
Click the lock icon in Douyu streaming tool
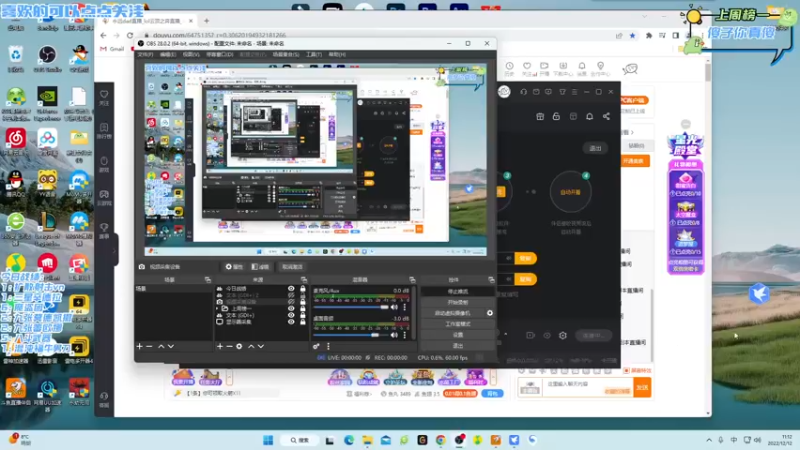556,116
